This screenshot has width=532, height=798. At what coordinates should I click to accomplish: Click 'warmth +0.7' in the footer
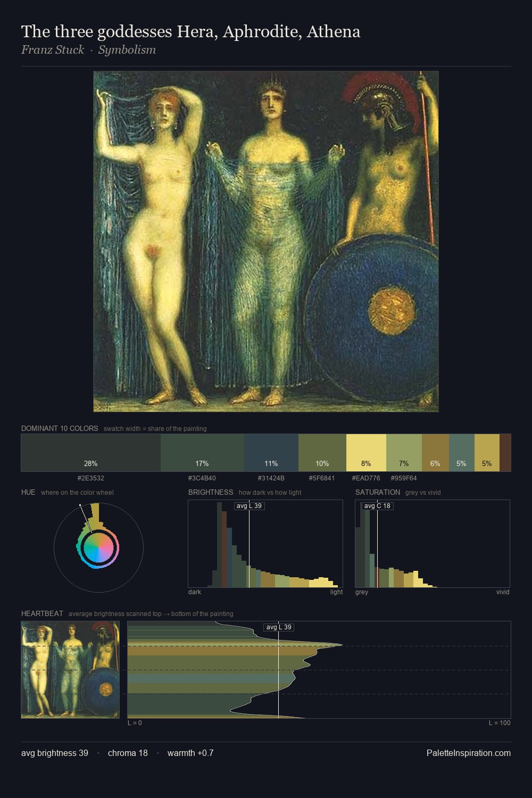tap(190, 753)
